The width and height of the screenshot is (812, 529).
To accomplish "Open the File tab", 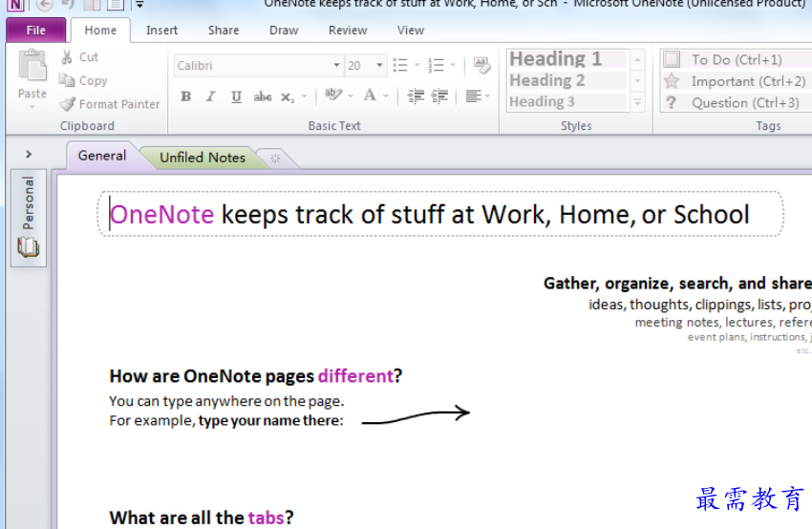I will coord(35,30).
